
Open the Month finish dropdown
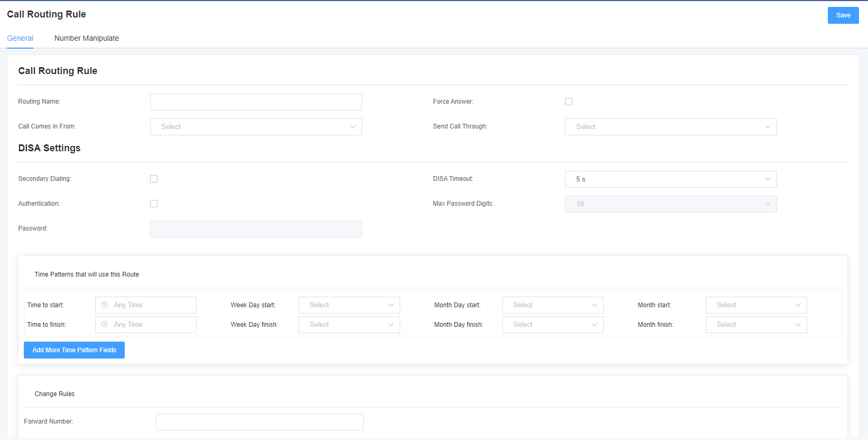[x=756, y=325]
